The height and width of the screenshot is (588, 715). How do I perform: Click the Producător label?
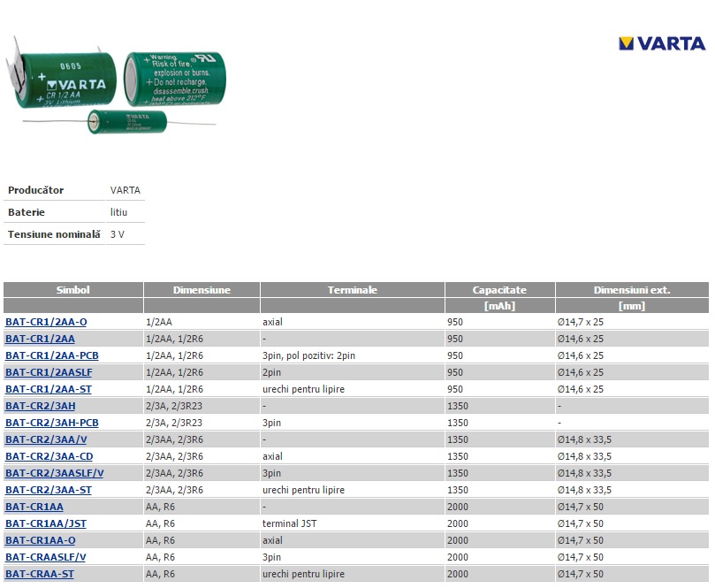(x=36, y=190)
